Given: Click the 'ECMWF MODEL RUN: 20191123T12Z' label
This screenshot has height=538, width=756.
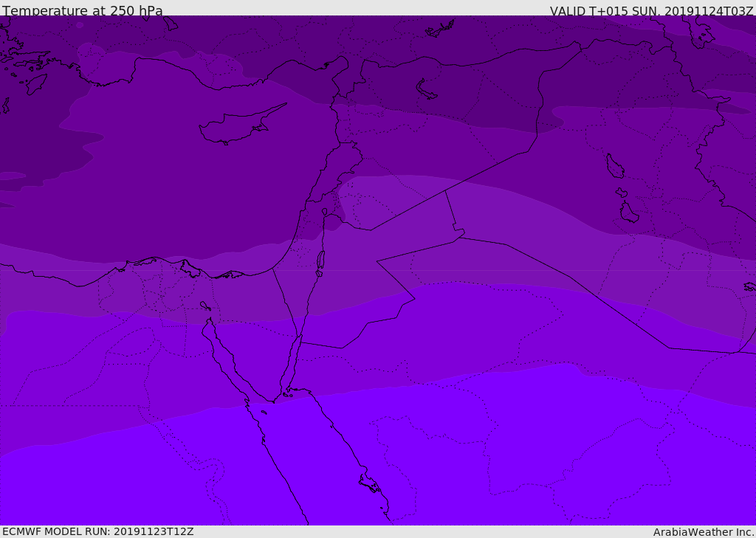Looking at the screenshot, I should pos(98,531).
